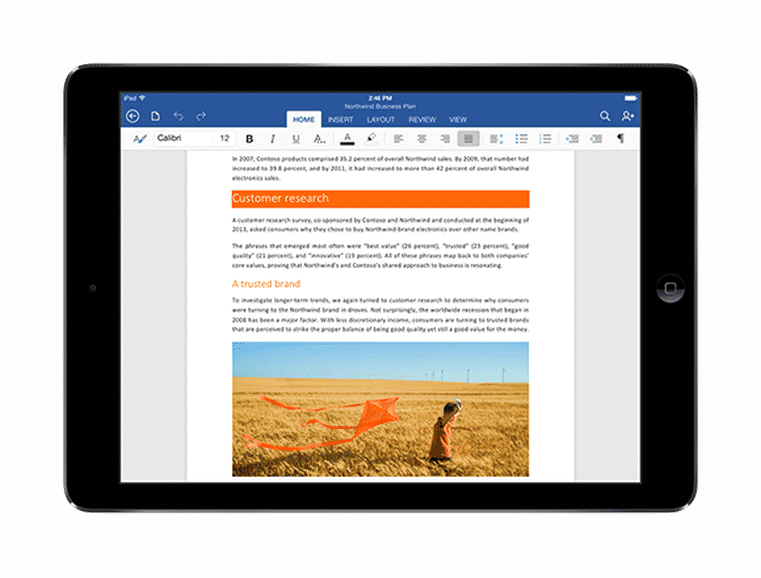Open the search magnifier
The image size is (761, 578).
coord(605,117)
